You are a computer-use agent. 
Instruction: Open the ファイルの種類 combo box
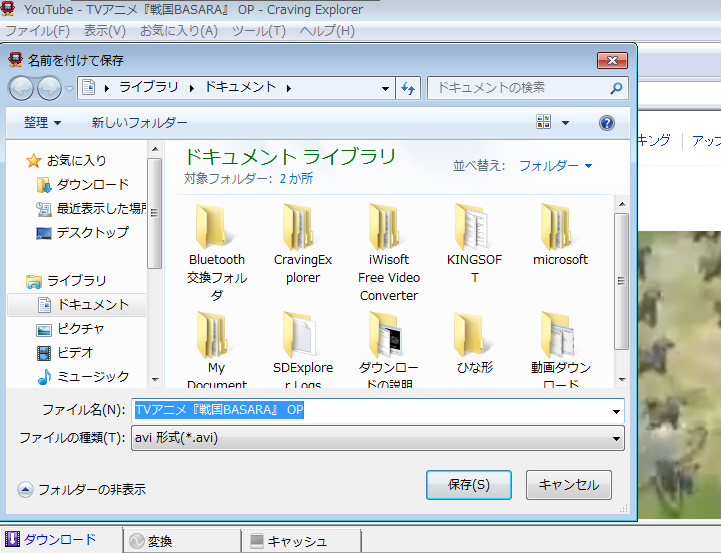pos(378,438)
